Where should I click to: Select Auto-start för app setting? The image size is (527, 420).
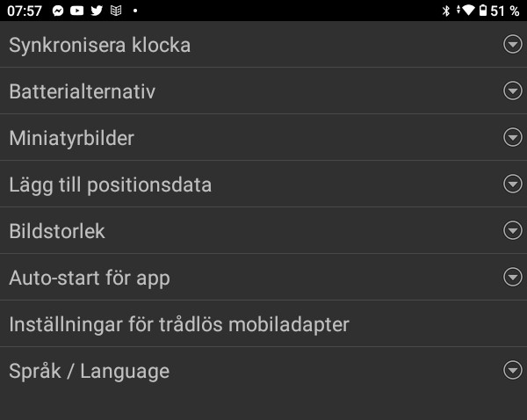[x=90, y=278]
